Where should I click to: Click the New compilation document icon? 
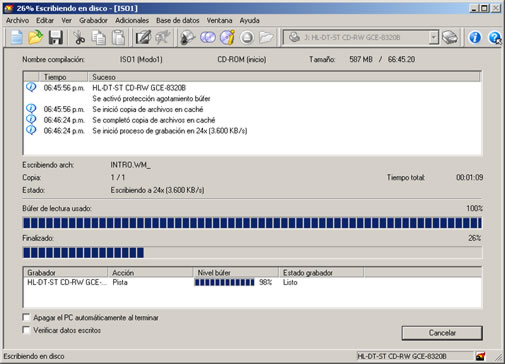16,37
